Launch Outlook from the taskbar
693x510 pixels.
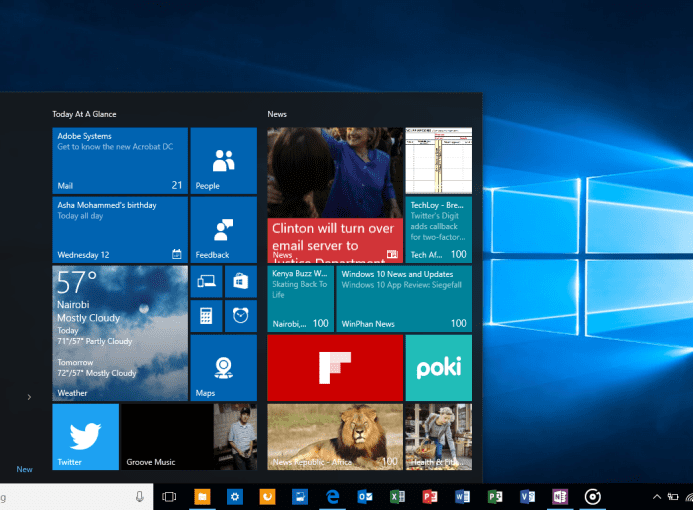[365, 497]
